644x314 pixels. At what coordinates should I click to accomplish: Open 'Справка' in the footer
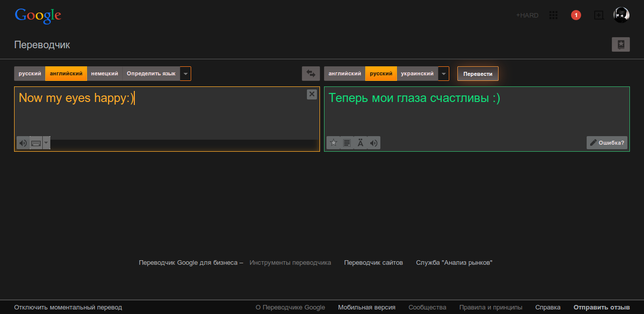548,307
